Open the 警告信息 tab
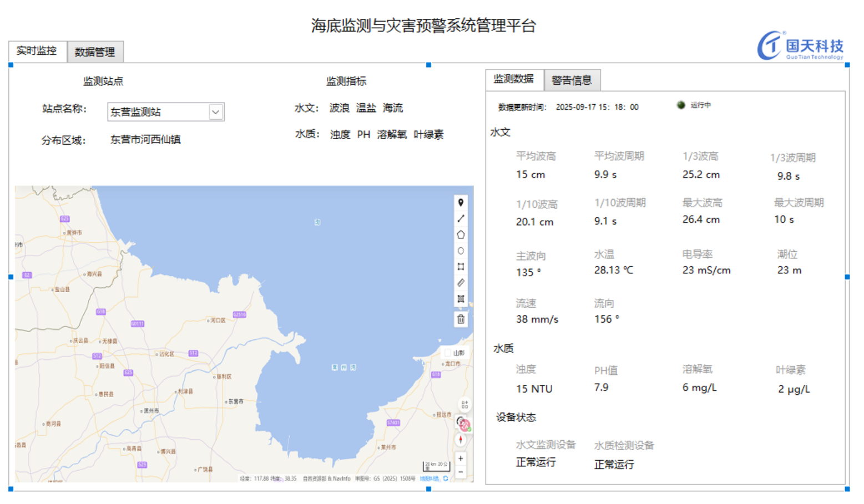The image size is (864, 504). 572,80
